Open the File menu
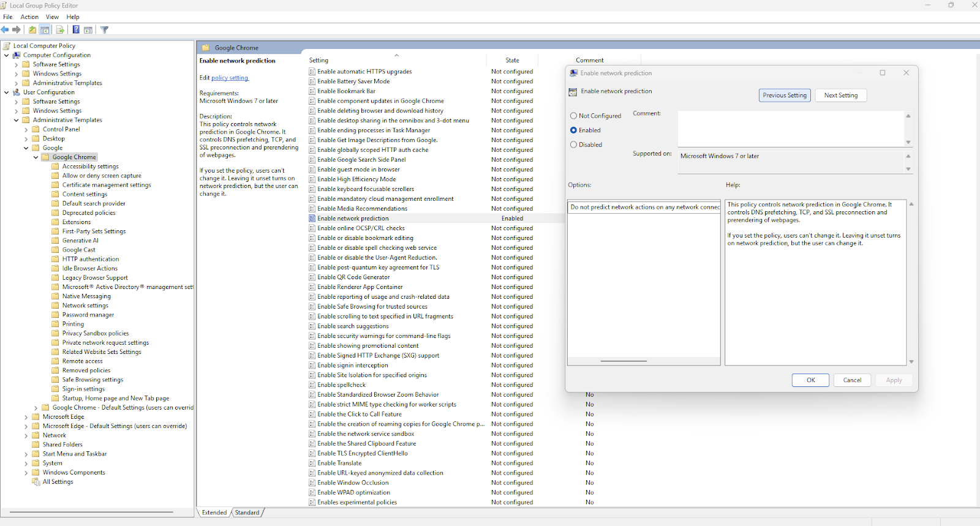Viewport: 980px width, 526px height. [8, 17]
